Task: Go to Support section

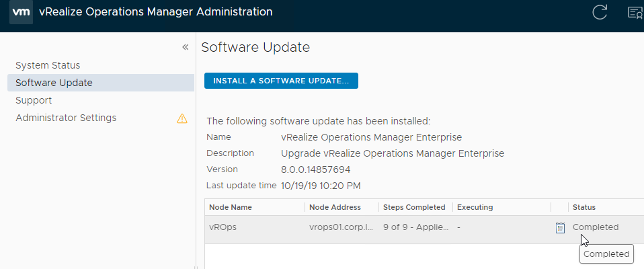Action: pyautogui.click(x=34, y=100)
